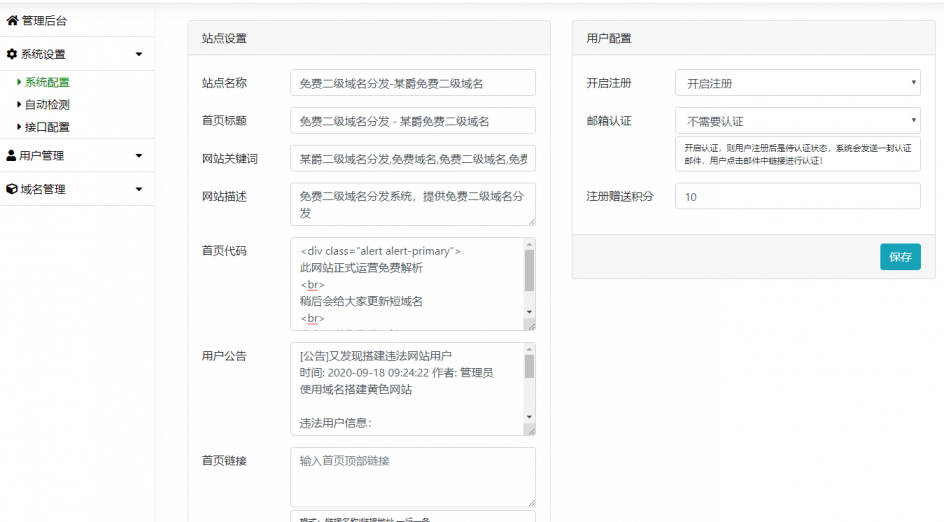
Task: Click the gear icon for 系统设置
Action: (11, 54)
